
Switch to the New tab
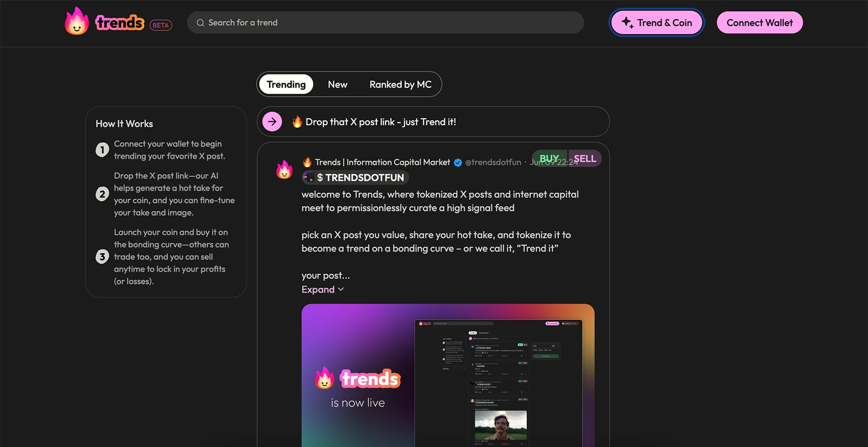click(x=338, y=84)
